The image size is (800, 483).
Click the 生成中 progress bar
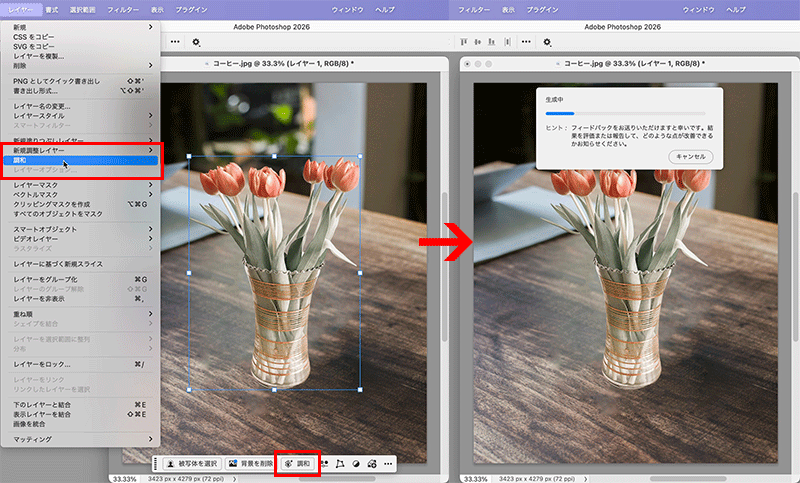pos(622,114)
